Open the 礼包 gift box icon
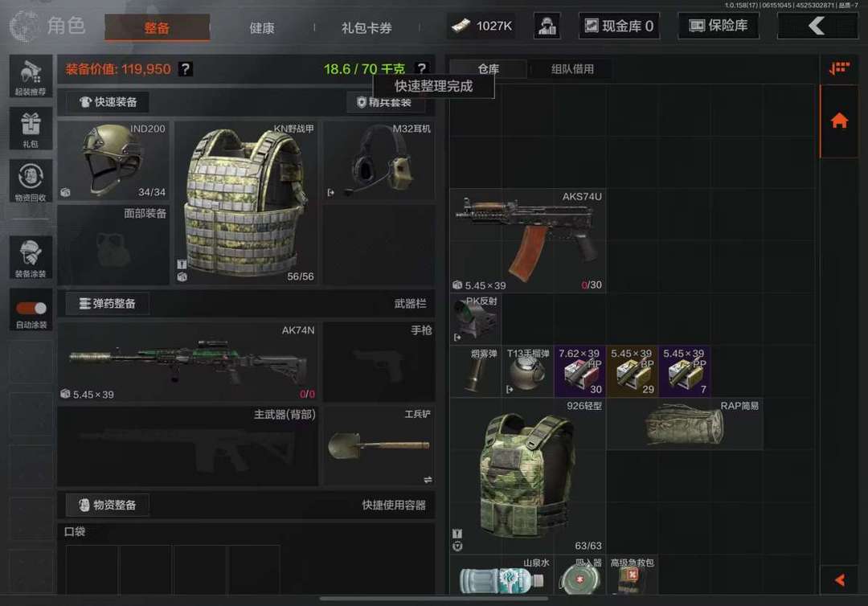The height and width of the screenshot is (606, 868). click(31, 129)
